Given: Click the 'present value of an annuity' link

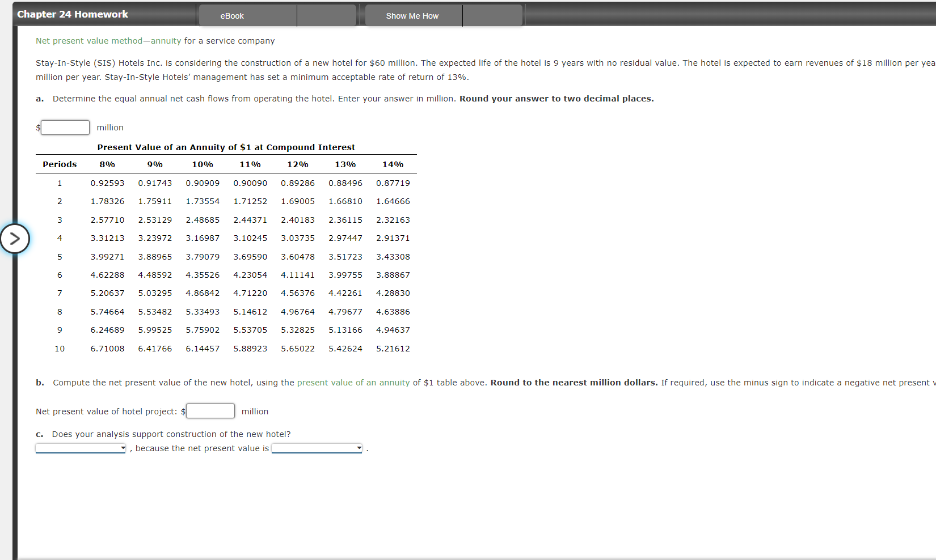Looking at the screenshot, I should click(x=353, y=383).
